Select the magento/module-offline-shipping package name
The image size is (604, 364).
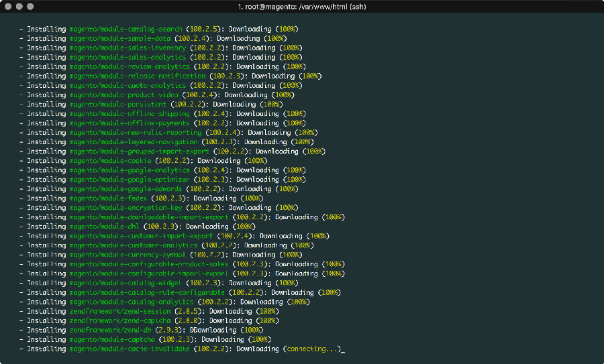130,113
